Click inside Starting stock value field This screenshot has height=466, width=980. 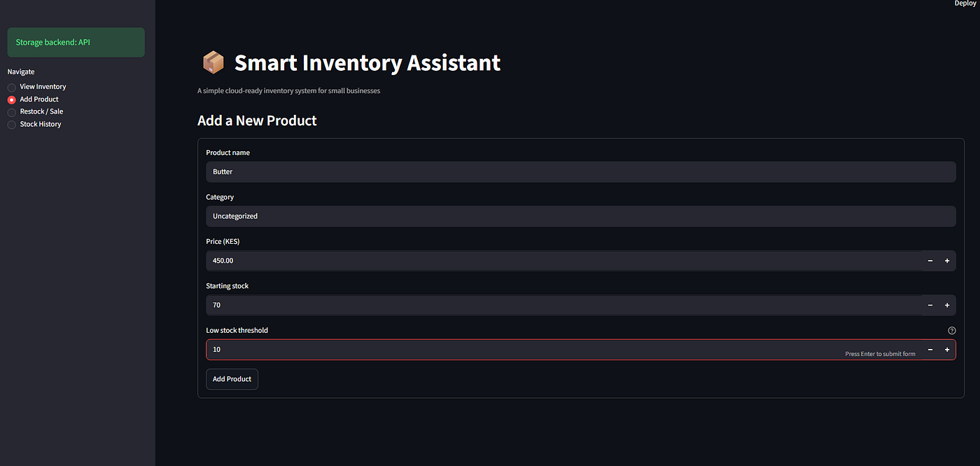[563, 306]
